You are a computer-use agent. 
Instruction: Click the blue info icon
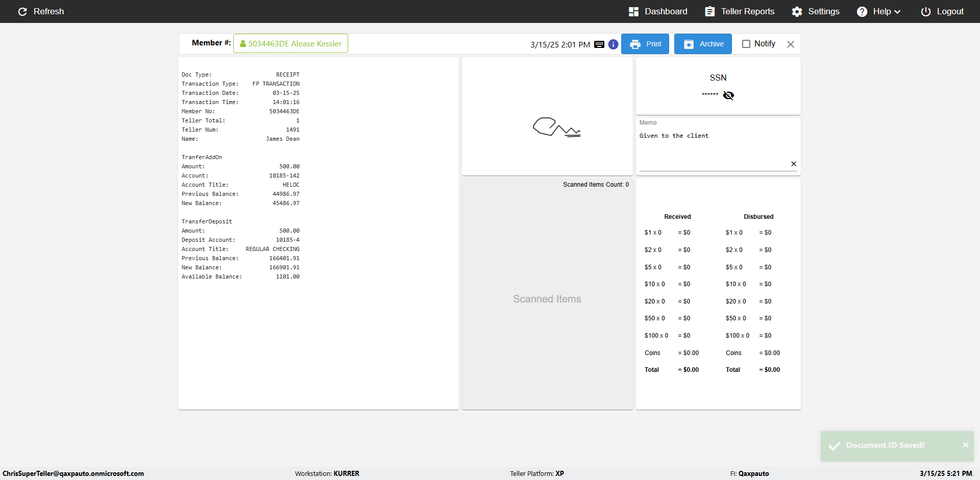(614, 44)
